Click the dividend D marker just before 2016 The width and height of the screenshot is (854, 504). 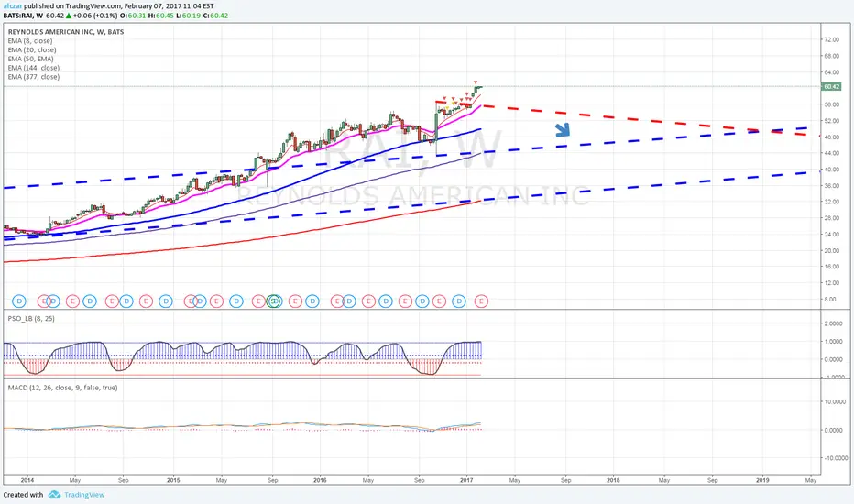coord(312,301)
